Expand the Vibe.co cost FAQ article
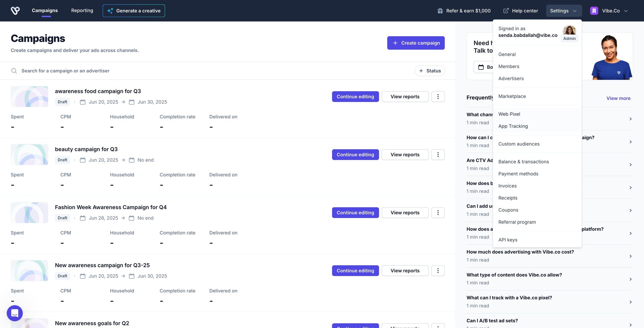 (x=549, y=256)
